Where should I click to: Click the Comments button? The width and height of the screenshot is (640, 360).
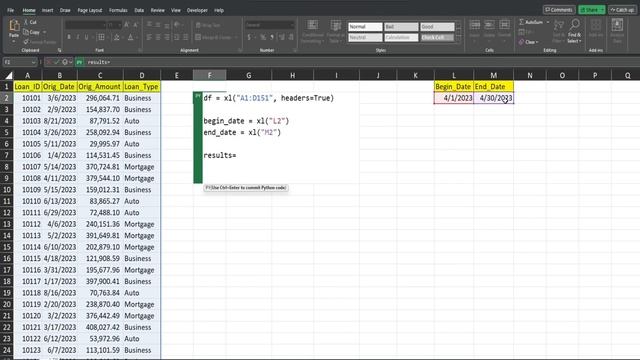(559, 10)
